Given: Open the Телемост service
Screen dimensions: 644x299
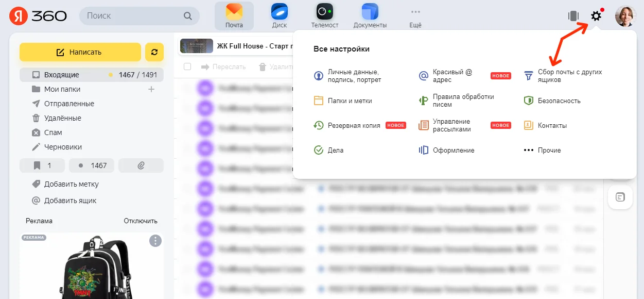Looking at the screenshot, I should (325, 16).
